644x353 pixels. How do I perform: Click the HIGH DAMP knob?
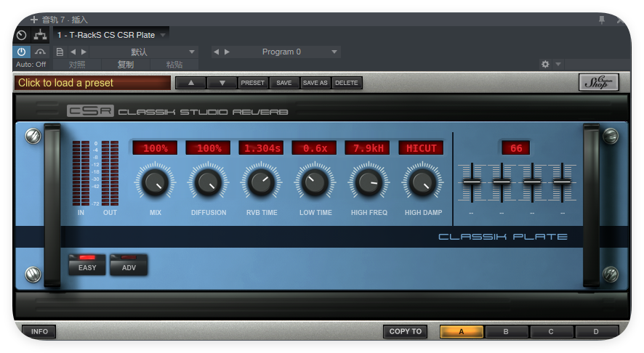coord(422,182)
